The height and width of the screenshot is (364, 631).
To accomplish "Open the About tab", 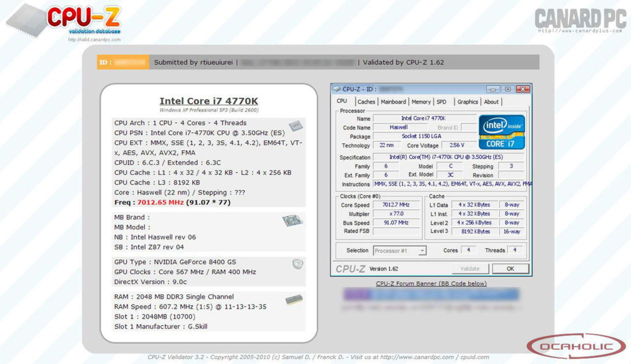I will tap(491, 101).
